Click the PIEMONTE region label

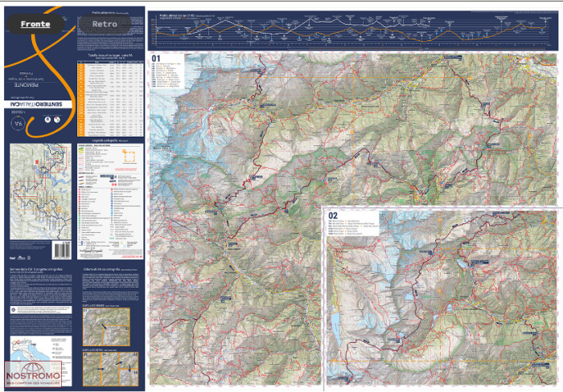[27, 85]
